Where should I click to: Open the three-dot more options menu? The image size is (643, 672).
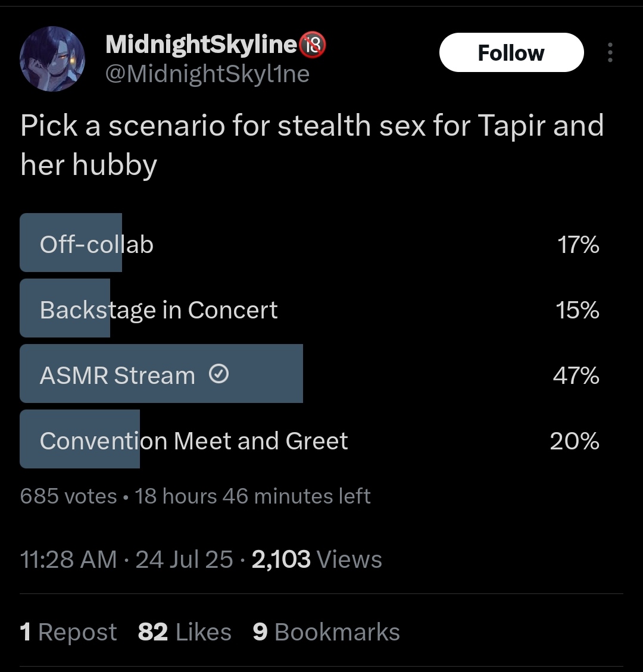click(x=610, y=53)
